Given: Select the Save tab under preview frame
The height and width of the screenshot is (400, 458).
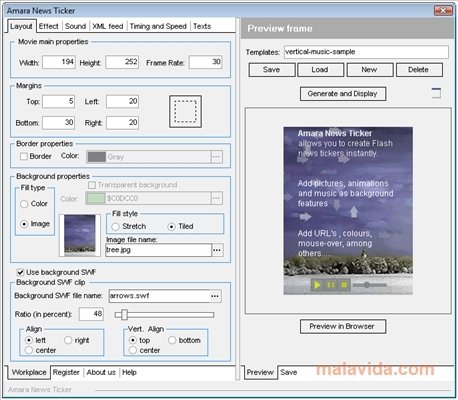Looking at the screenshot, I should (x=289, y=372).
